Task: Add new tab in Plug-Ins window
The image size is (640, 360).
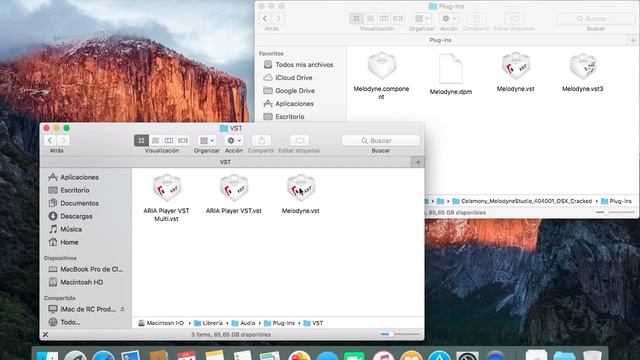Action: (x=633, y=40)
